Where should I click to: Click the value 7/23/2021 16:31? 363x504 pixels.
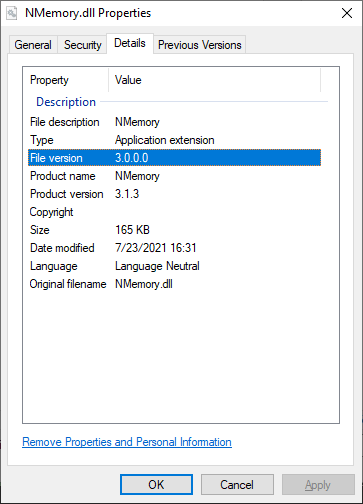click(156, 248)
